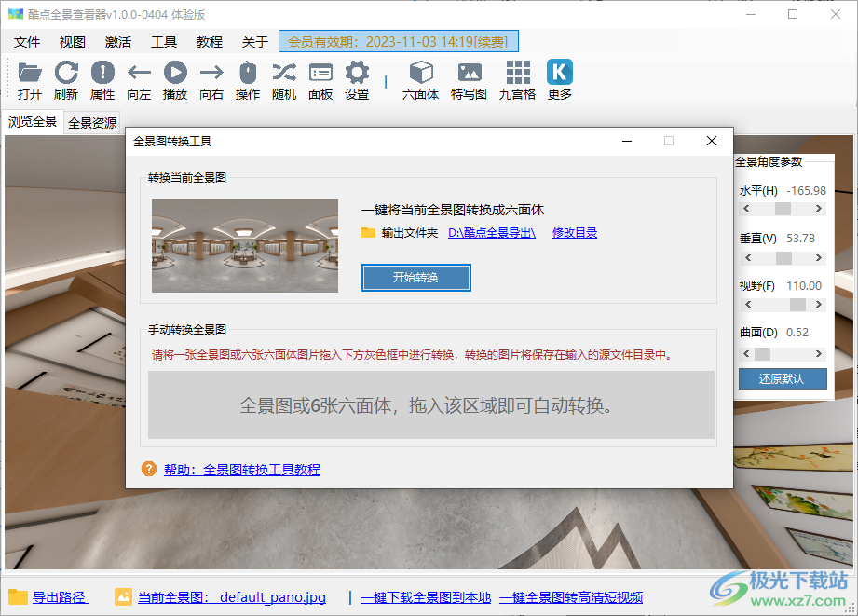
Task: Open the 教程 menu
Action: (x=210, y=42)
